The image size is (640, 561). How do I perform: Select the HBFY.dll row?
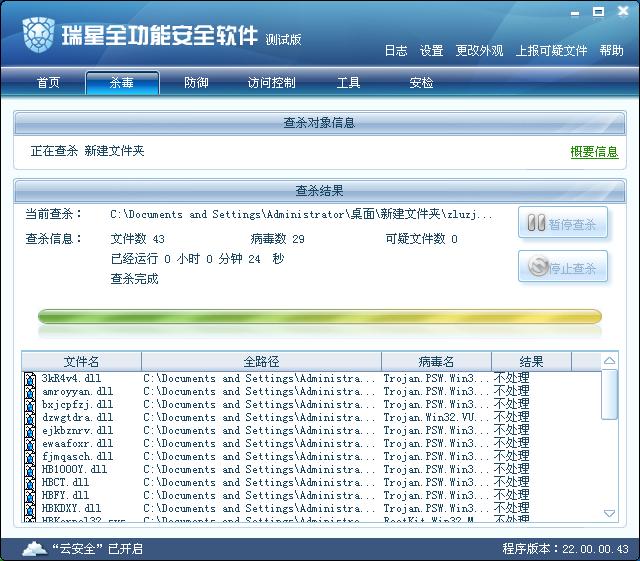coord(312,496)
